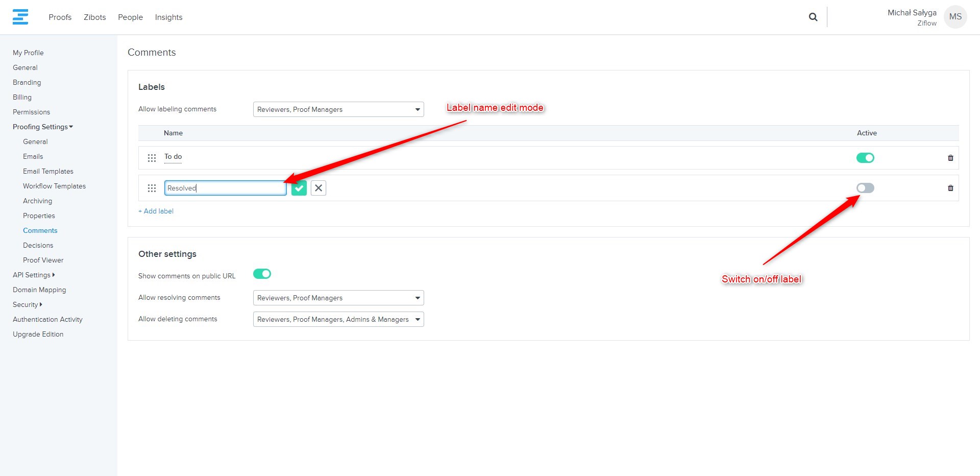Toggle Show comments on public URL

(x=262, y=274)
